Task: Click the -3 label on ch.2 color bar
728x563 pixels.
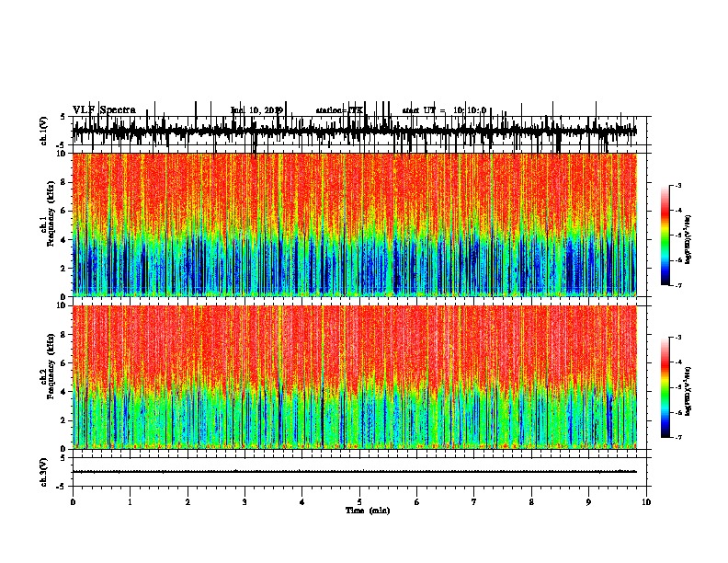Action: click(x=678, y=338)
